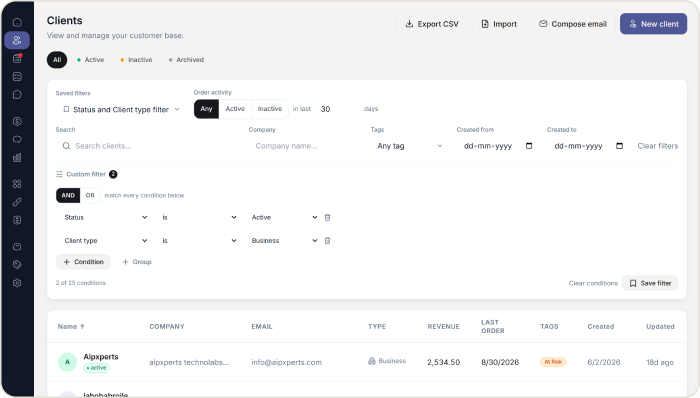
Task: Click Clear conditions link
Action: tap(593, 283)
